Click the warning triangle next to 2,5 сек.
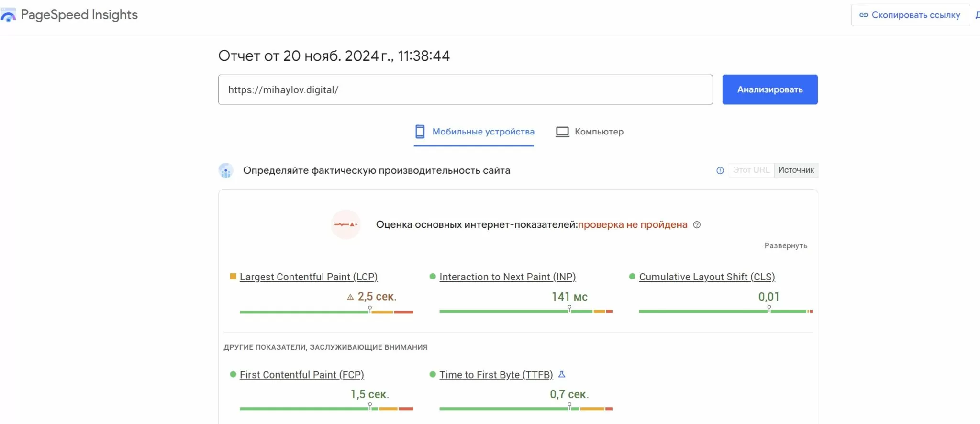The width and height of the screenshot is (980, 424). [350, 297]
